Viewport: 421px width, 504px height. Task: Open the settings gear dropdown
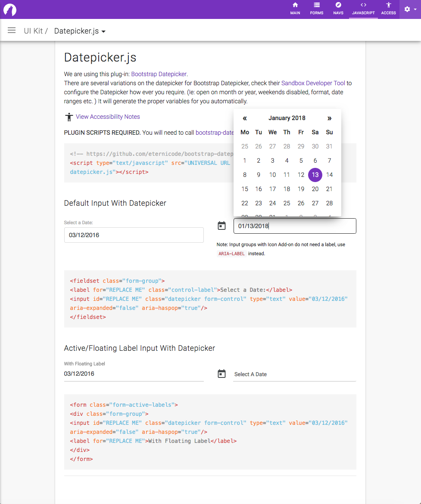pos(410,9)
